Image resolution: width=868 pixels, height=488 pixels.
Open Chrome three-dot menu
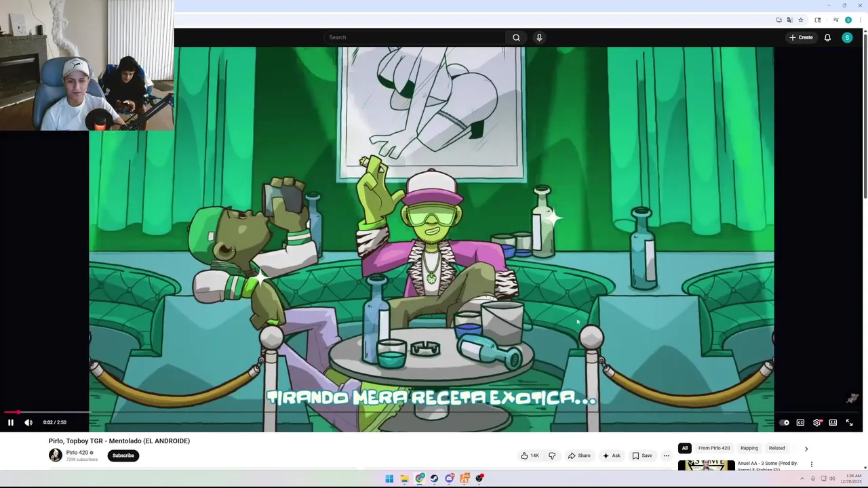pos(861,20)
